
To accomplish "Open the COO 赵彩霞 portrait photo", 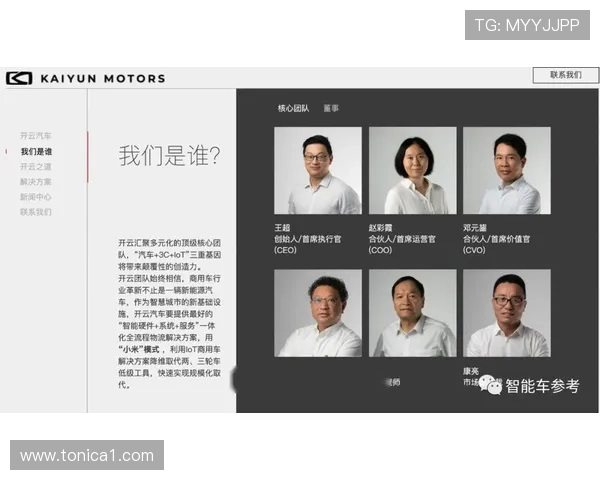I will coord(412,170).
